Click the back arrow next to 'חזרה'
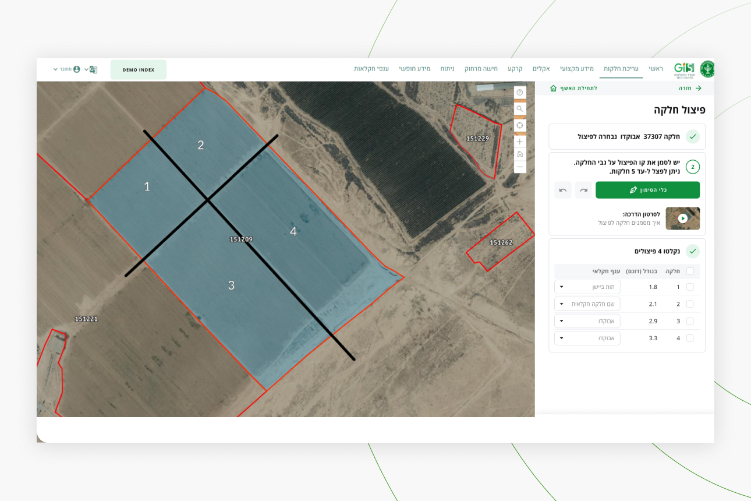 [x=699, y=88]
